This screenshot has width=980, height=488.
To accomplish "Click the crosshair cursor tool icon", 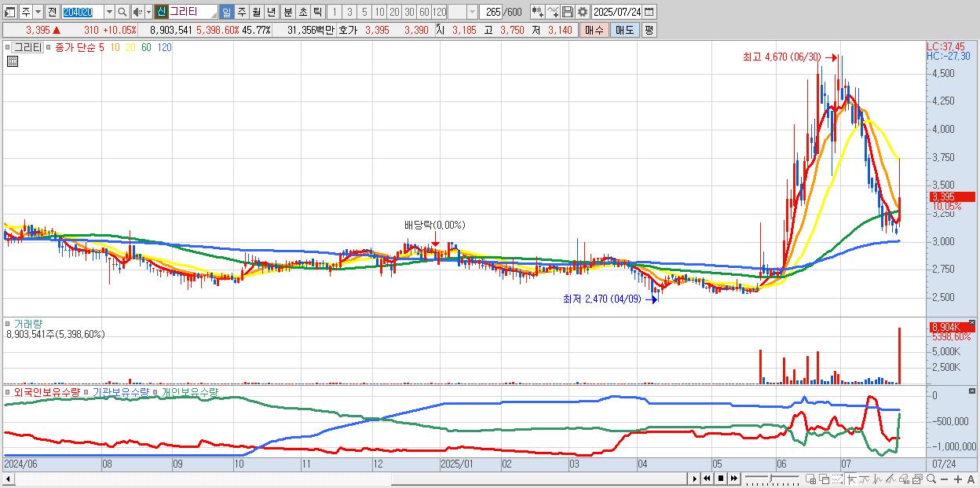I will coord(851,479).
